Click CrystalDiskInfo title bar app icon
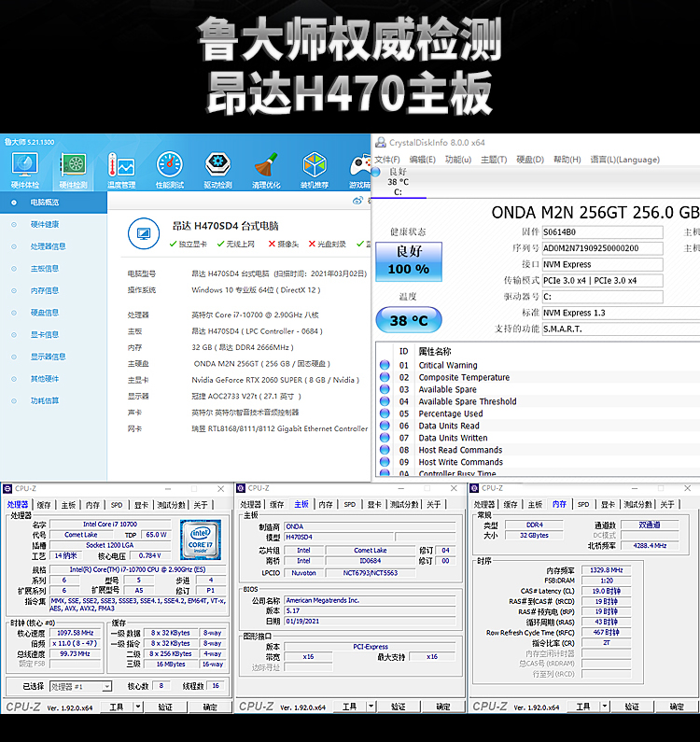 click(x=380, y=142)
